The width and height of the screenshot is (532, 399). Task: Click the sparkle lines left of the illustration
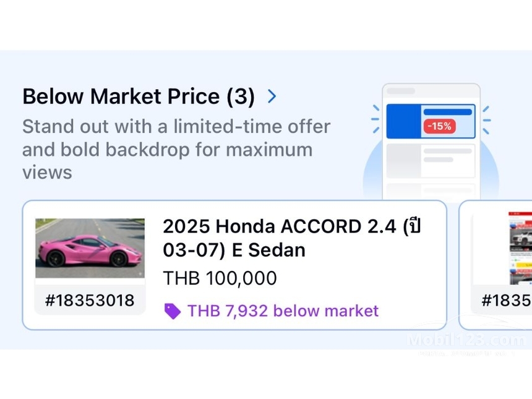tap(375, 119)
